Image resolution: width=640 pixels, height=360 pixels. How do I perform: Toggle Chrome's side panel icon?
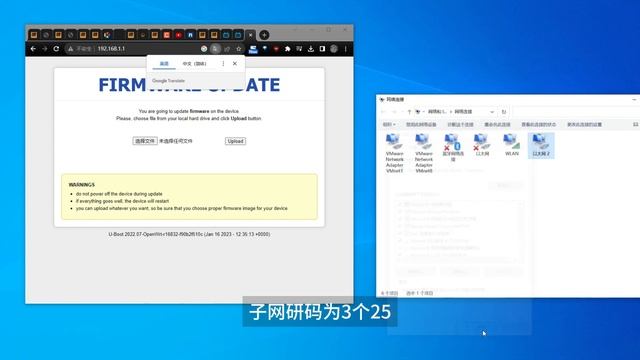pos(322,49)
